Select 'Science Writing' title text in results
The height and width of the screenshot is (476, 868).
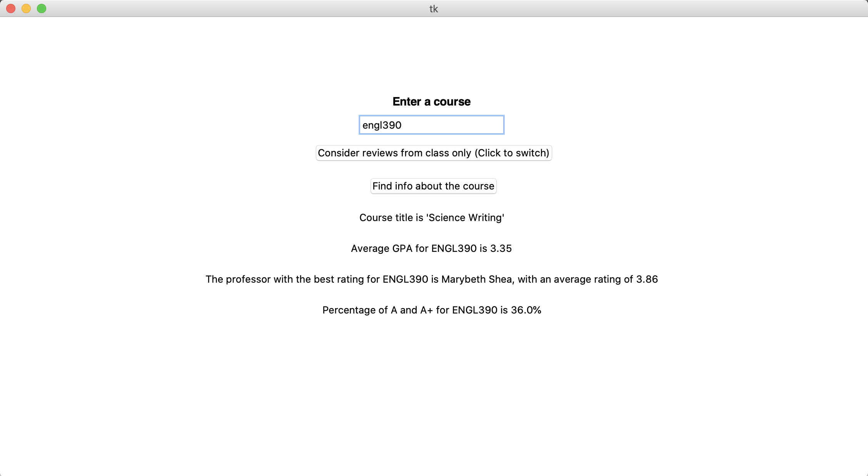pyautogui.click(x=466, y=218)
